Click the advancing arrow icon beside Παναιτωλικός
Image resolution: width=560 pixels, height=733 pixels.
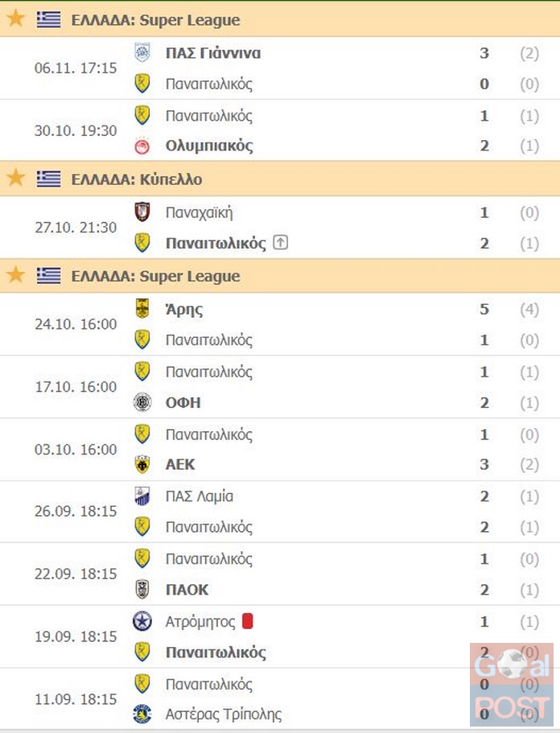coord(280,243)
